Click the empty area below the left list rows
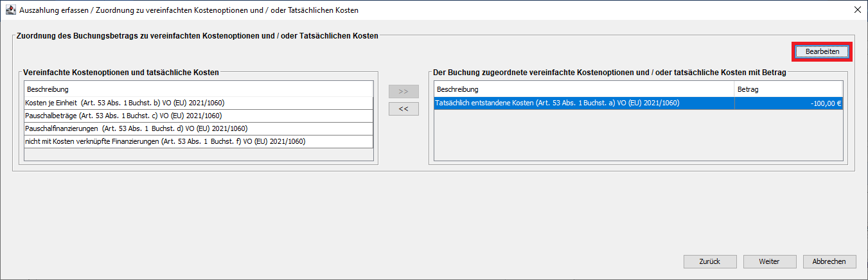This screenshot has height=280, width=868. (198, 155)
